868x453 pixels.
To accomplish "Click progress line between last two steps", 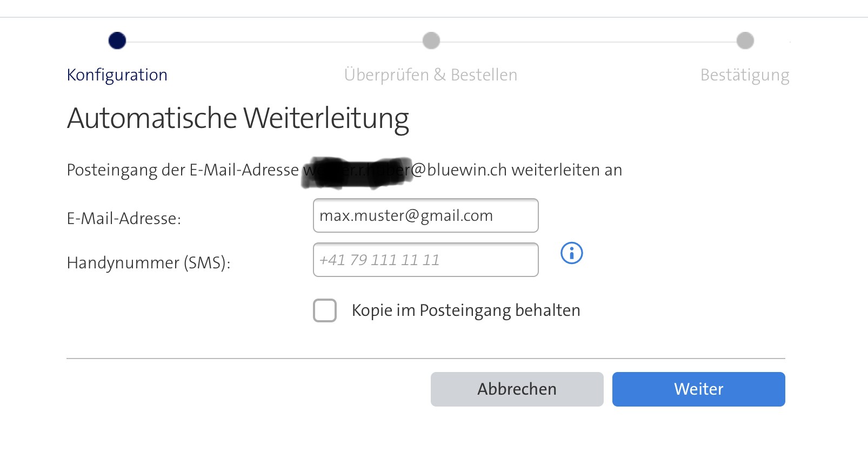I will click(588, 42).
